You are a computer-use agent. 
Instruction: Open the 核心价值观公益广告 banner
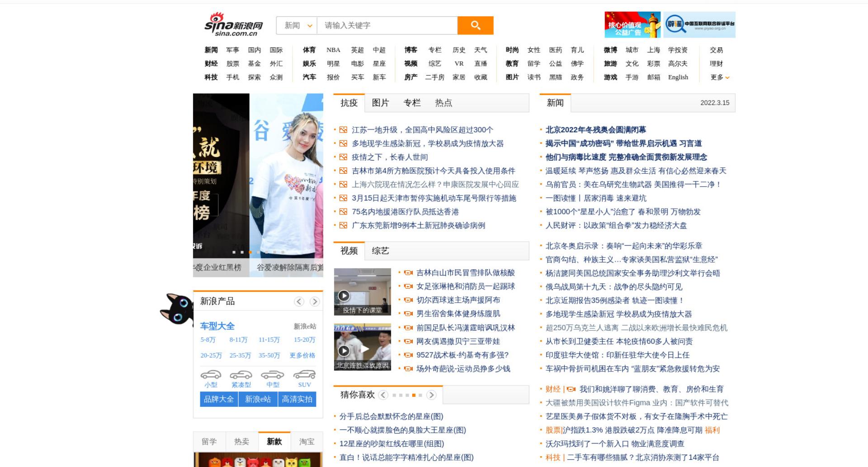click(632, 25)
